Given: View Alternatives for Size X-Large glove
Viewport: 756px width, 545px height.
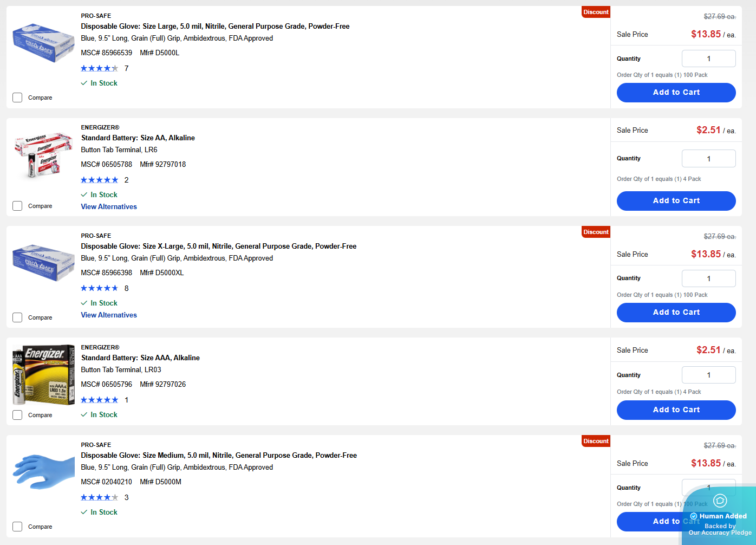Looking at the screenshot, I should 109,315.
